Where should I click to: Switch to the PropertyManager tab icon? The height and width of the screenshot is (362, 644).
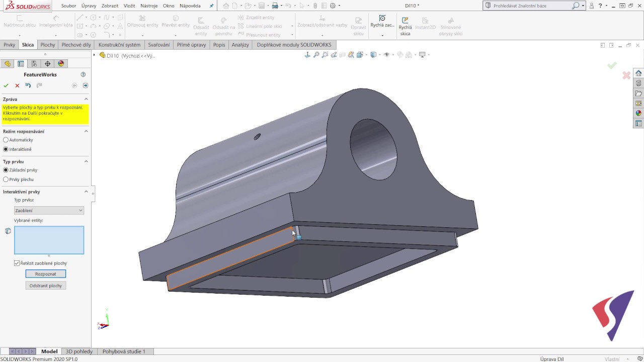click(21, 64)
